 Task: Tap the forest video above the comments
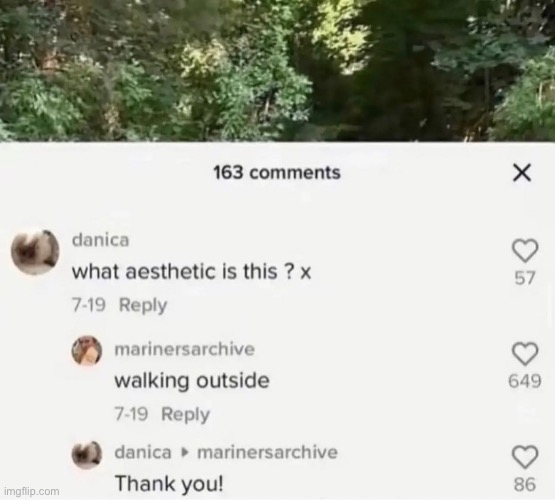point(278,71)
